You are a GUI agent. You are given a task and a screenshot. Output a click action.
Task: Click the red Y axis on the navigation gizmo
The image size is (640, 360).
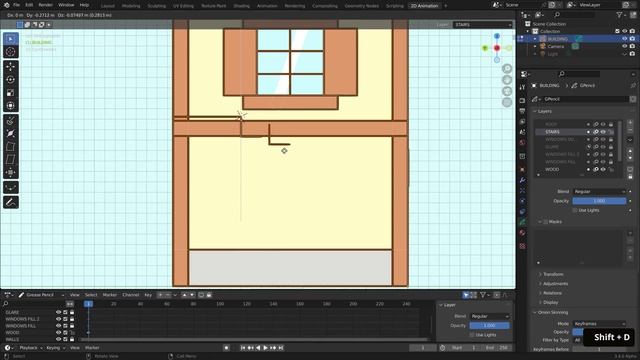pyautogui.click(x=497, y=48)
